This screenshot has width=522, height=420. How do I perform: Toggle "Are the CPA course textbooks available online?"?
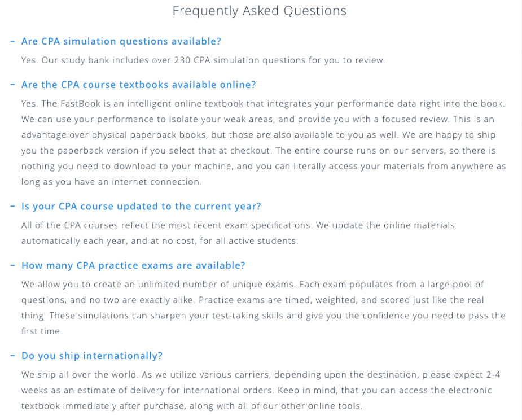[x=138, y=85]
